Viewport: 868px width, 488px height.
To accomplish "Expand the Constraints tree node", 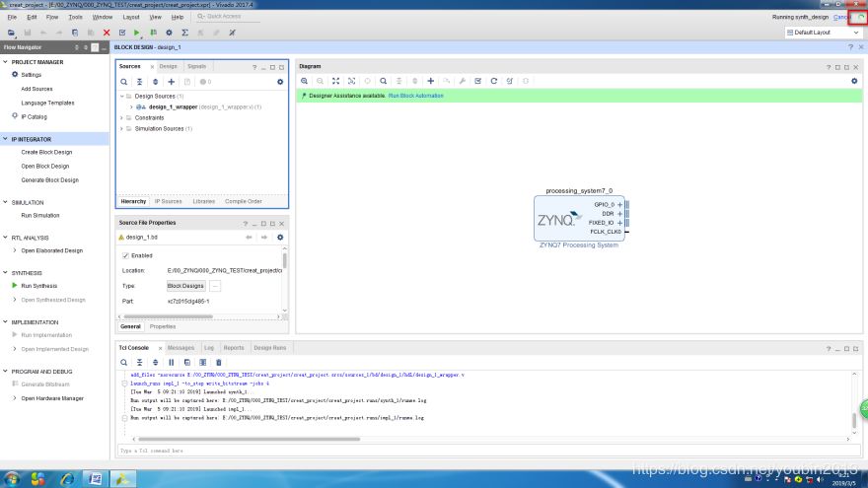I will pos(122,118).
